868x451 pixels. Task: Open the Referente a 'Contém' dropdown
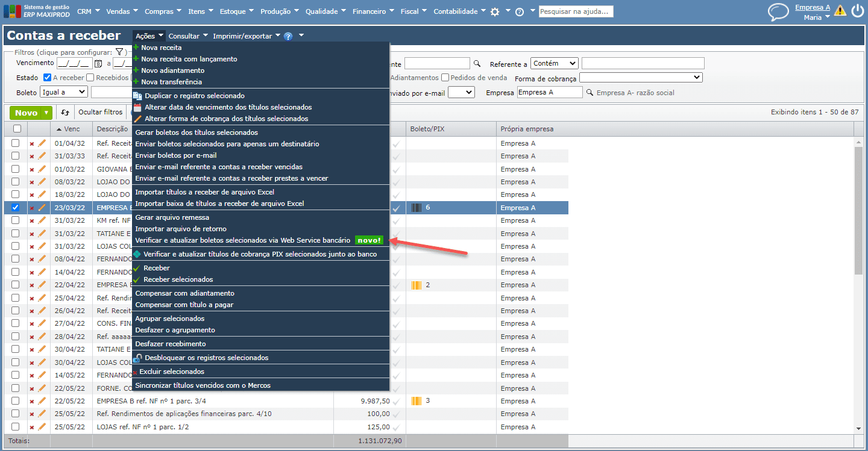click(554, 63)
